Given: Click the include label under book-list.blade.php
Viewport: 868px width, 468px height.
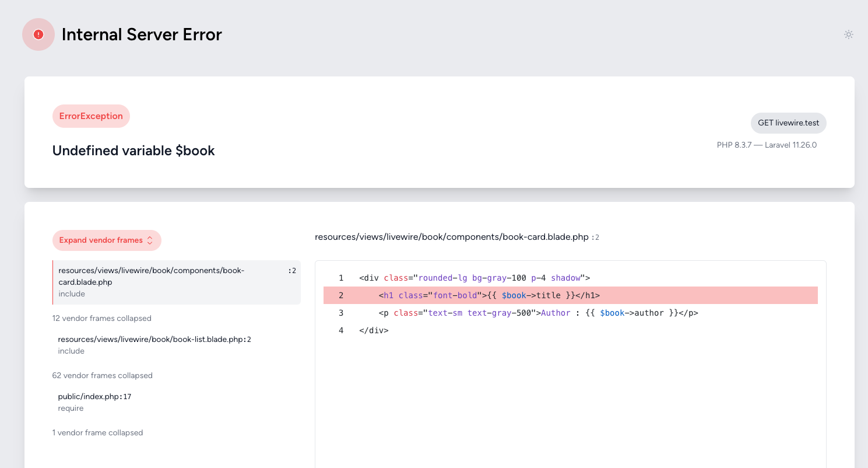Looking at the screenshot, I should 71,351.
